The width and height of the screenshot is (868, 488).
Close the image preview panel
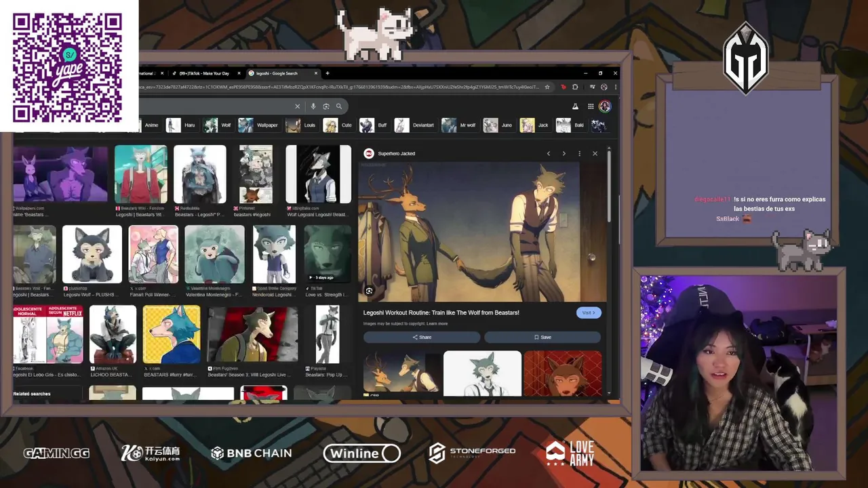pos(595,154)
